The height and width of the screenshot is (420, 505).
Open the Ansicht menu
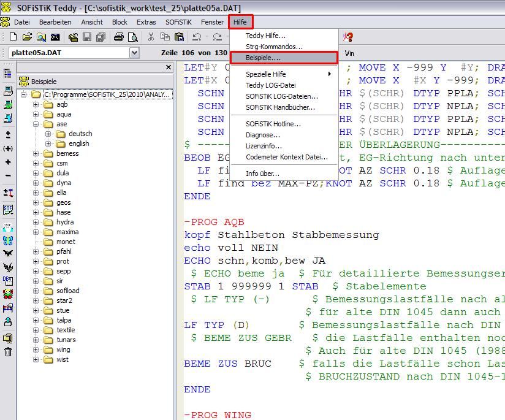(92, 22)
